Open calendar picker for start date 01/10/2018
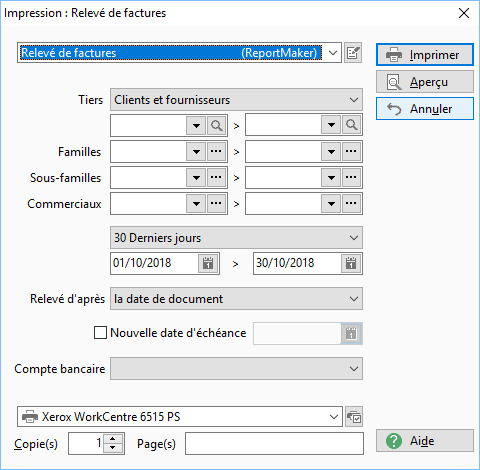The height and width of the screenshot is (470, 480). pyautogui.click(x=208, y=263)
